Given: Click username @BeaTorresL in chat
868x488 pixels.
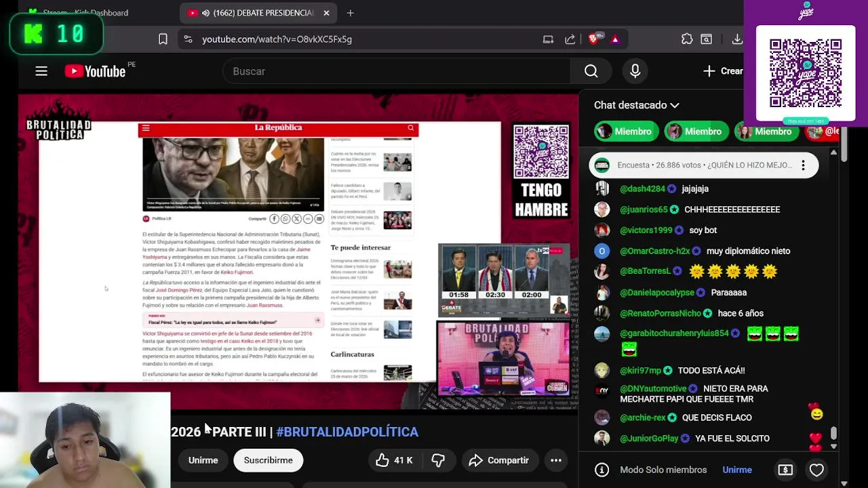Looking at the screenshot, I should (x=645, y=271).
